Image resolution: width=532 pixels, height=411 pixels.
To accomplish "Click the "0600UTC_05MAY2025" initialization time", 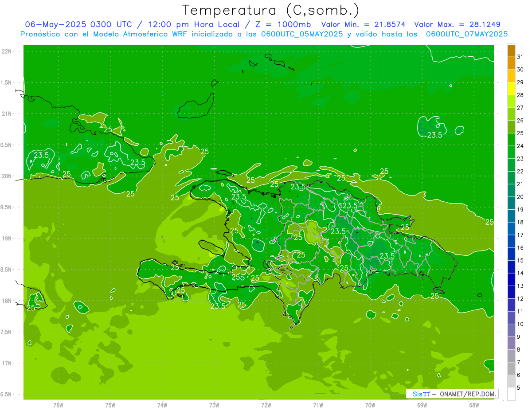I will [301, 34].
